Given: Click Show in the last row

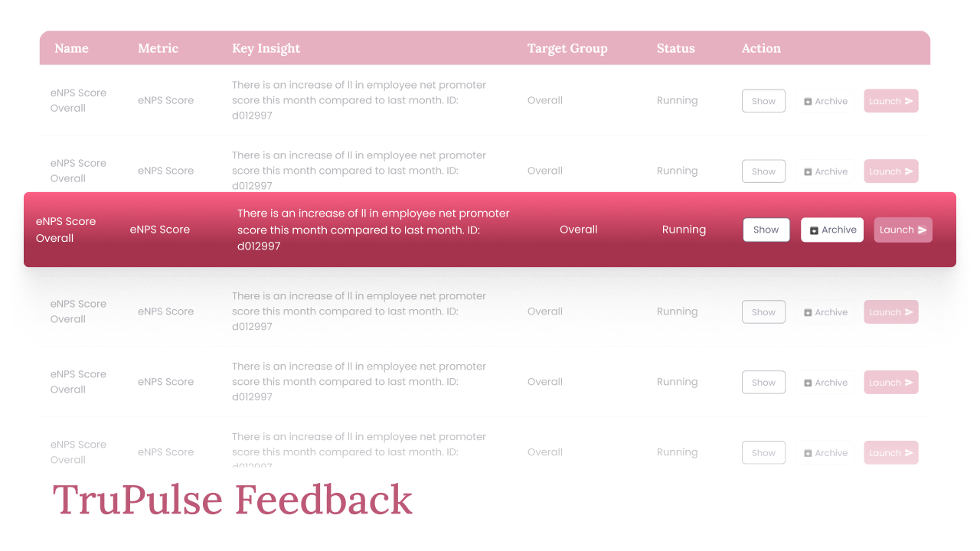Looking at the screenshot, I should (x=763, y=453).
